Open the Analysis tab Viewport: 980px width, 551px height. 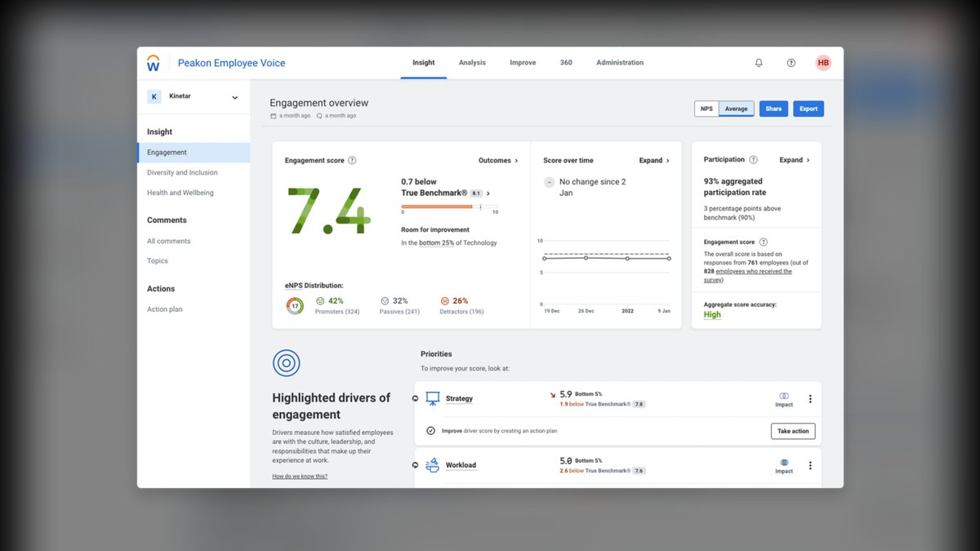472,63
